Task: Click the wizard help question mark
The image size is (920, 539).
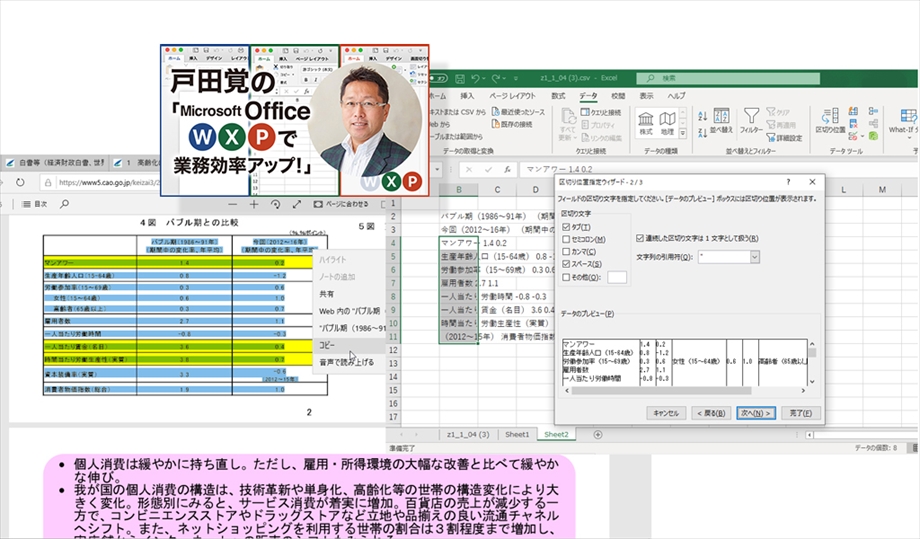Action: point(788,182)
